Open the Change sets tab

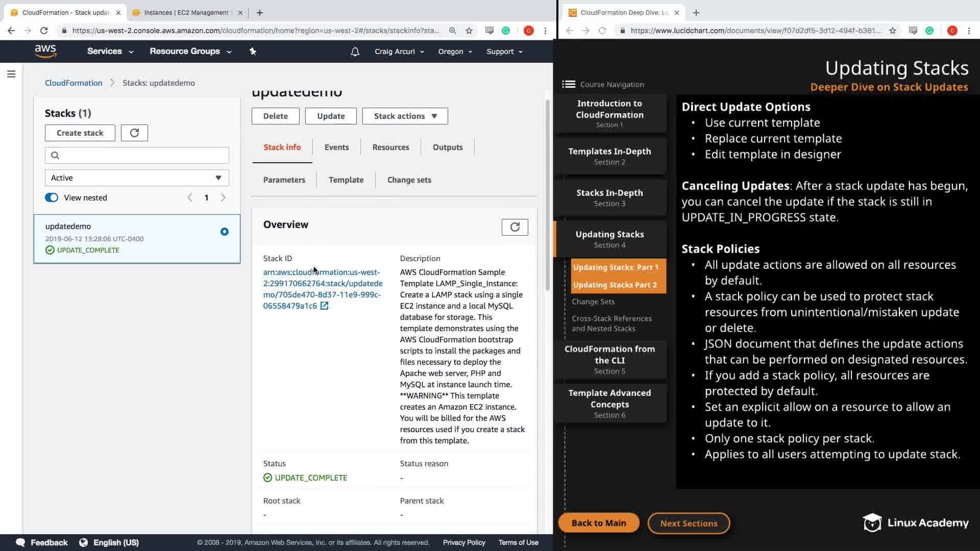(409, 180)
